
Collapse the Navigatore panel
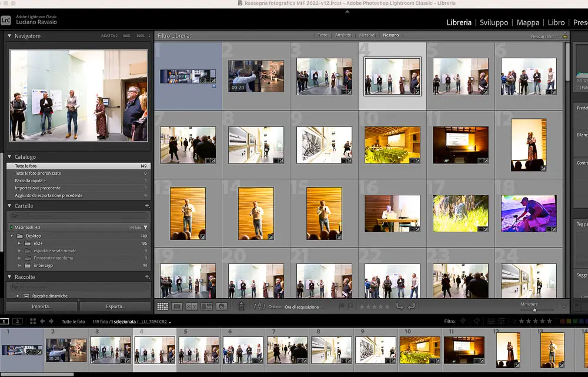click(x=9, y=36)
